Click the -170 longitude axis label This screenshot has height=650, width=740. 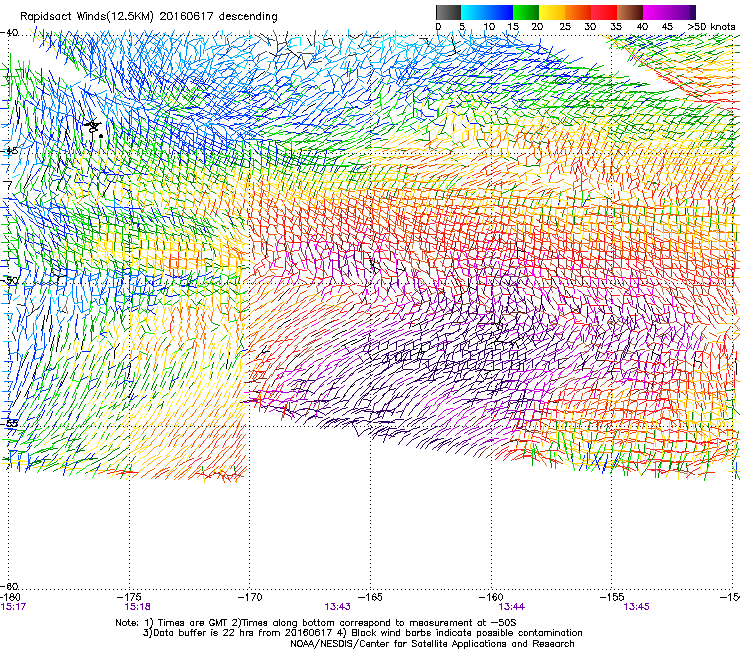[250, 597]
